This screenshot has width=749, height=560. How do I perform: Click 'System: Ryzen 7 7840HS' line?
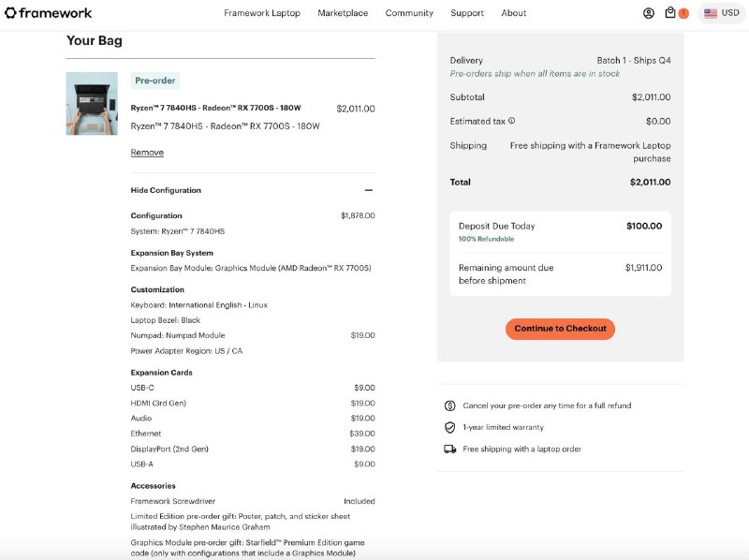click(x=178, y=231)
